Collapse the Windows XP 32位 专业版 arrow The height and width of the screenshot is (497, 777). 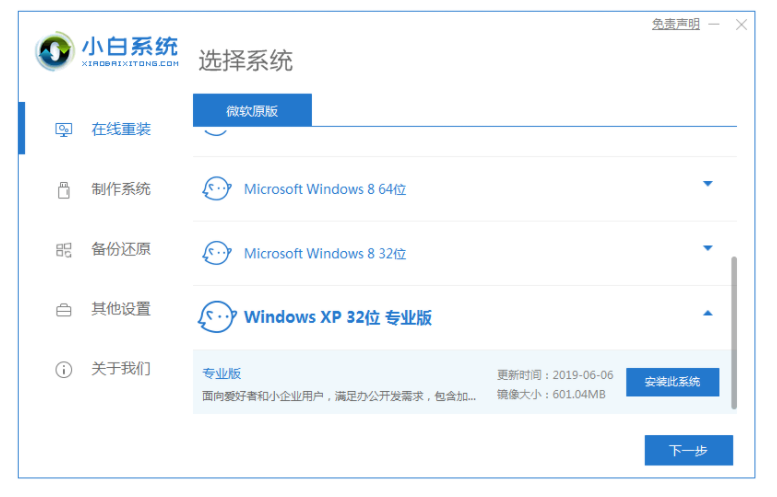tap(707, 314)
